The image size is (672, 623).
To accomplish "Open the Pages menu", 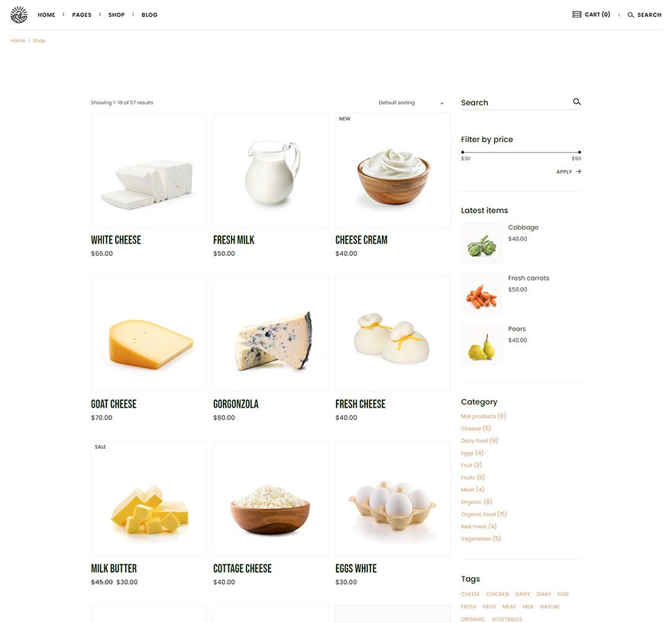I will 82,15.
